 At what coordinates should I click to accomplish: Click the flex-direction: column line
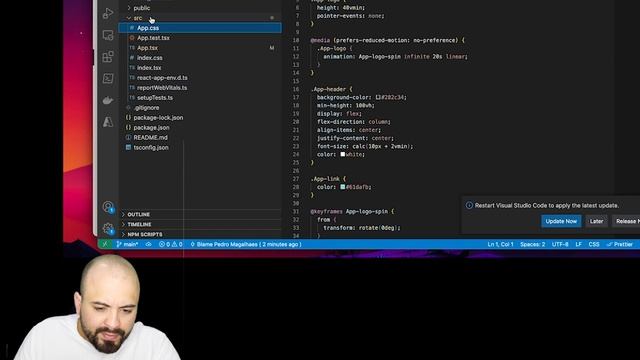pos(354,122)
